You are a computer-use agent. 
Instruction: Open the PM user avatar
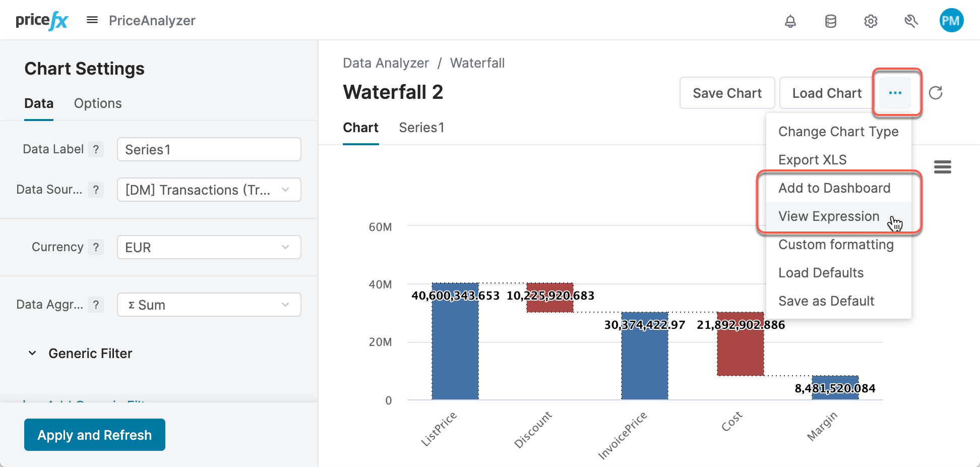(951, 21)
